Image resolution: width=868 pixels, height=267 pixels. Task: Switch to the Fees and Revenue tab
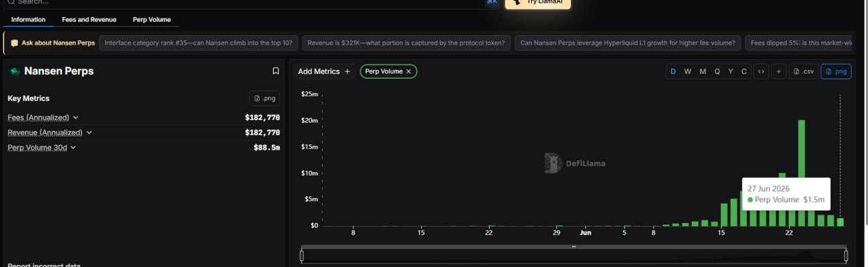tap(89, 20)
